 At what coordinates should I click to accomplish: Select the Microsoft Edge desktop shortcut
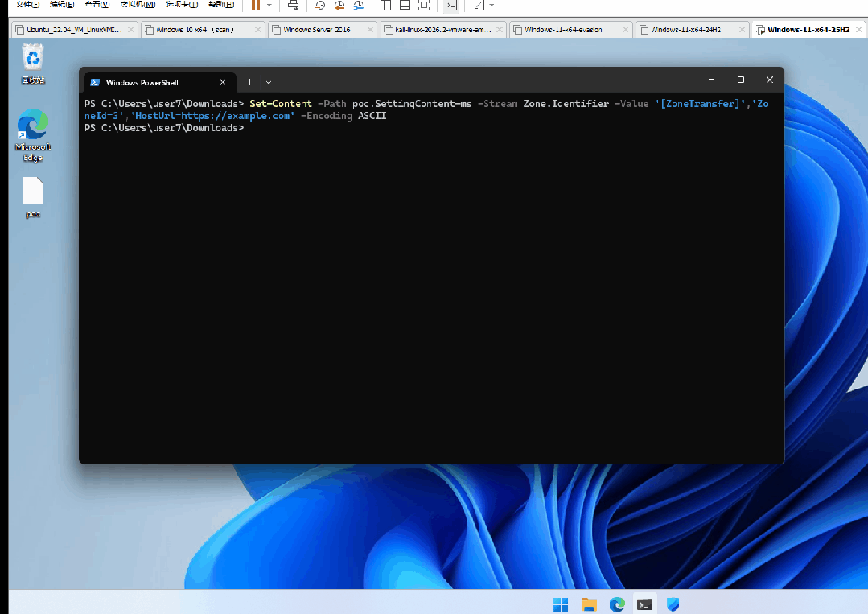[33, 136]
